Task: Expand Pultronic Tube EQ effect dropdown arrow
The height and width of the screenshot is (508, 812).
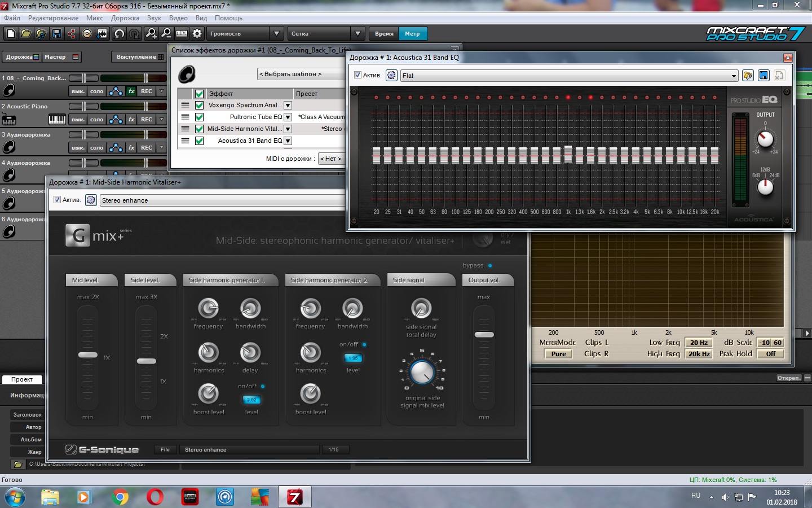Action: pos(288,117)
